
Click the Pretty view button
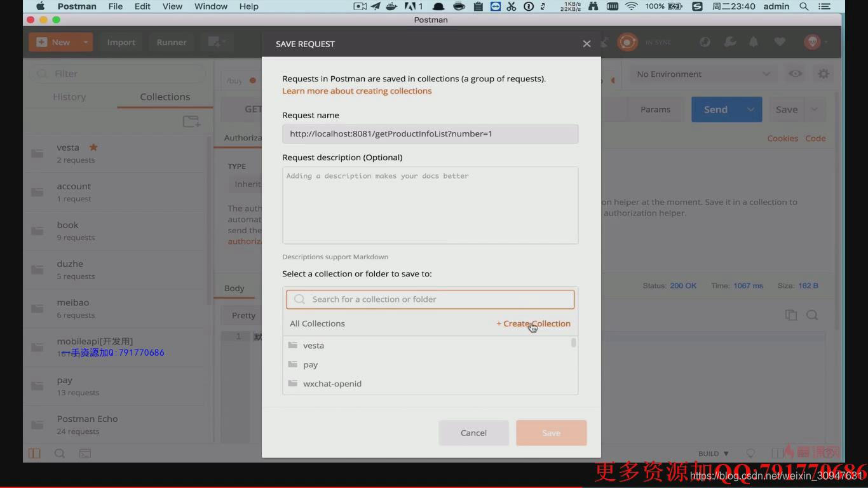tap(243, 315)
